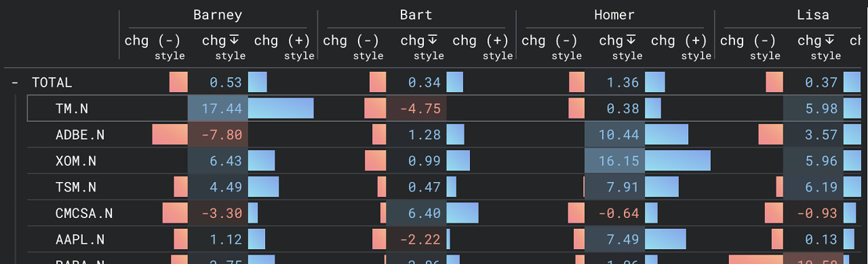Click Barney's red bar in the ADBE.N row
The image size is (868, 264).
coord(170,135)
